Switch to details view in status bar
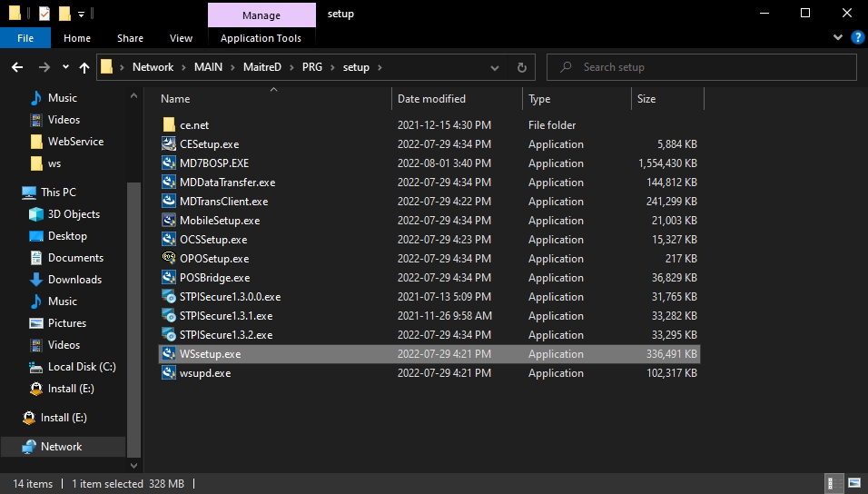This screenshot has height=494, width=868. [x=833, y=483]
